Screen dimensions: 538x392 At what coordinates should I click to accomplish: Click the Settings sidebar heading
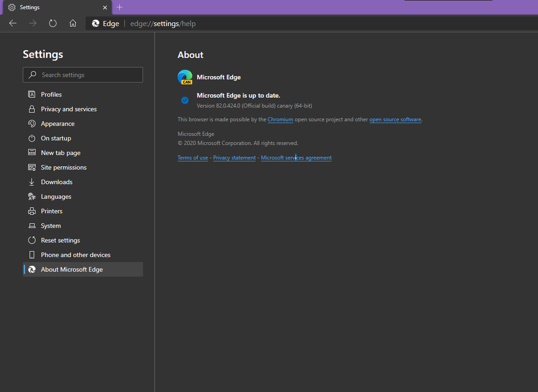[43, 54]
